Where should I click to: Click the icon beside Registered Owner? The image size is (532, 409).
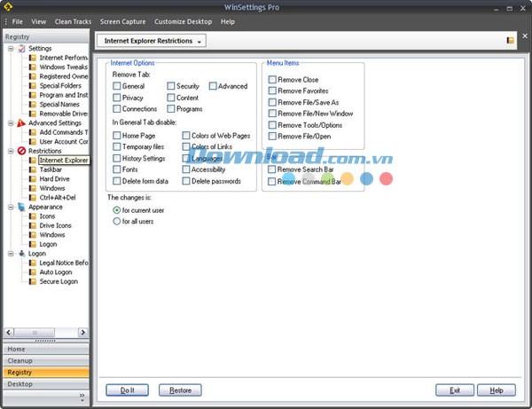click(x=33, y=76)
